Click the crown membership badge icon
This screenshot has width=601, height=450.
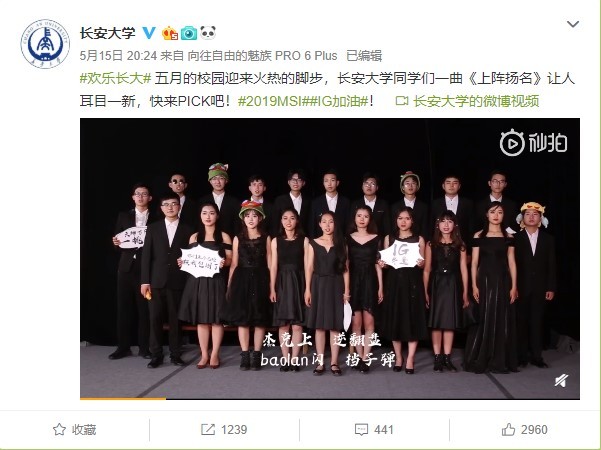170,33
